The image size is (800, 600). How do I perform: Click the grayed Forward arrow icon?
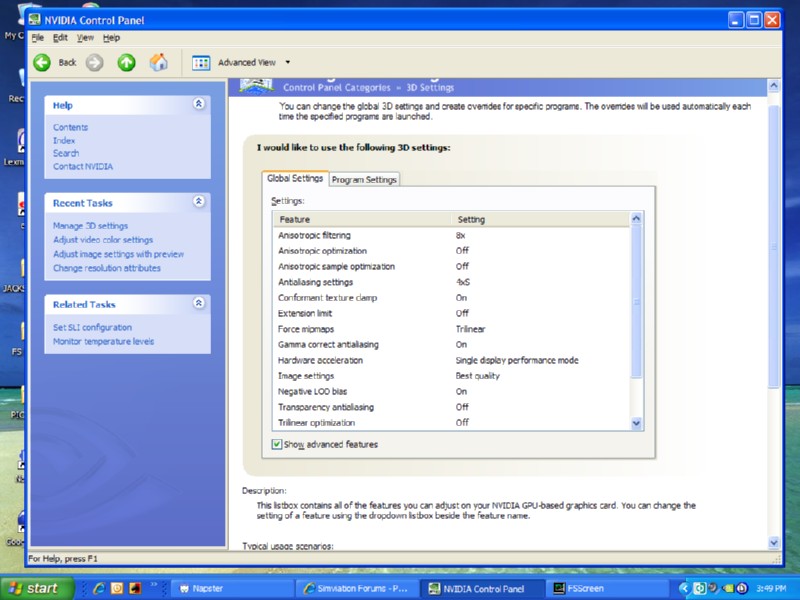[94, 62]
